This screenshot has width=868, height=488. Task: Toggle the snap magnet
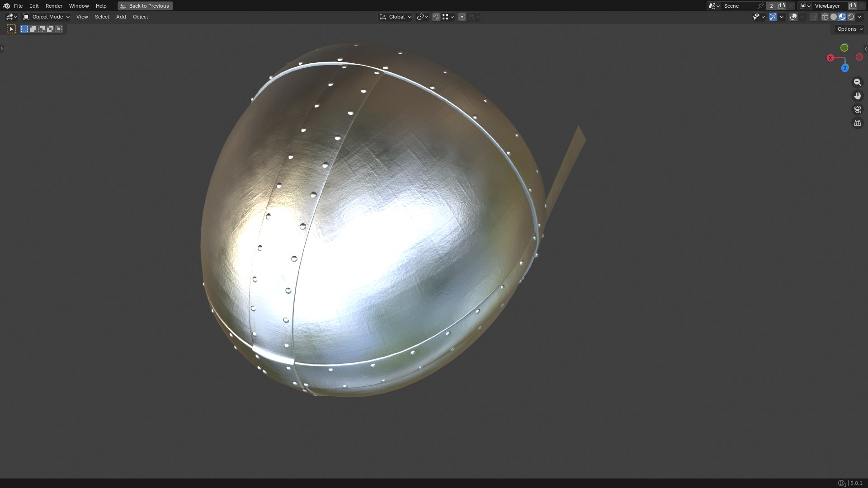[x=436, y=17]
